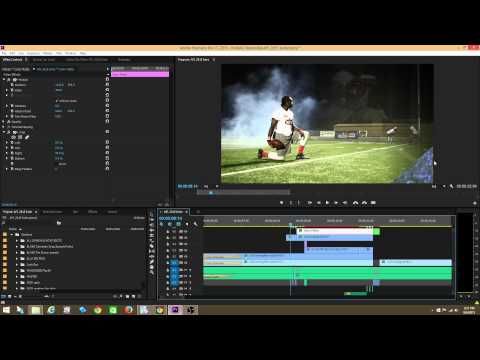The height and width of the screenshot is (360, 480).
Task: Select the Zoom tool in Tools panel
Action: [152, 271]
